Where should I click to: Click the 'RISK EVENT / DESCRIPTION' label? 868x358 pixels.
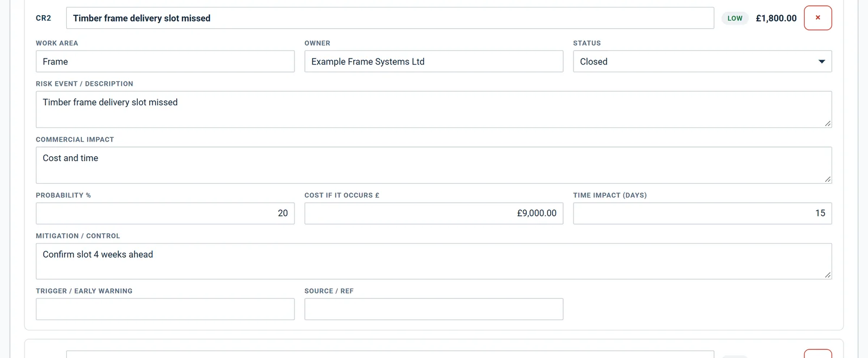click(85, 84)
